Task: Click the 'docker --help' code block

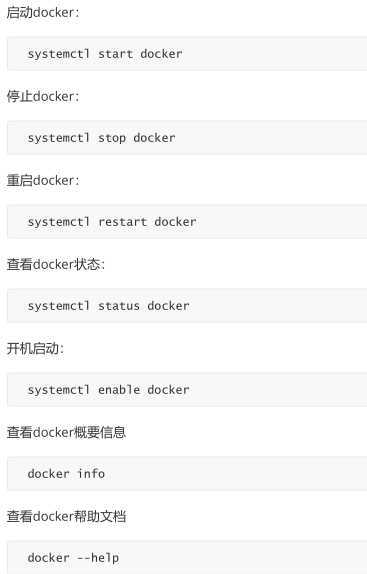Action: (187, 557)
